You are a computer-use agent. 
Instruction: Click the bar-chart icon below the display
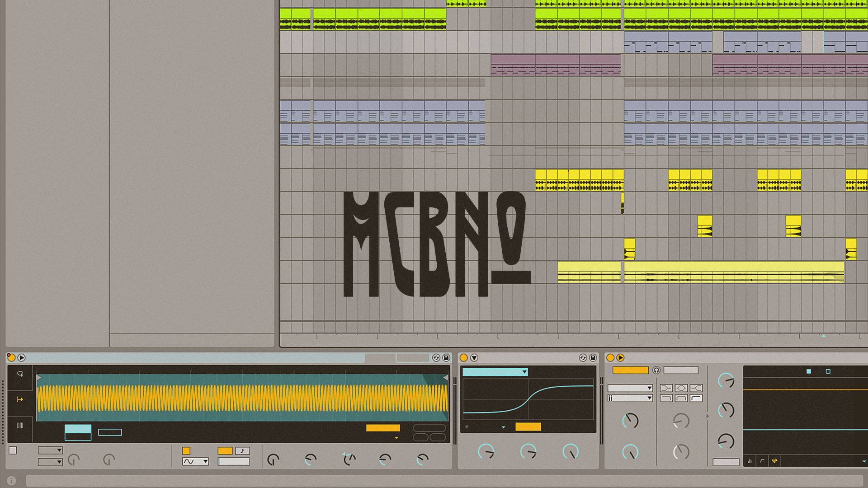click(750, 461)
